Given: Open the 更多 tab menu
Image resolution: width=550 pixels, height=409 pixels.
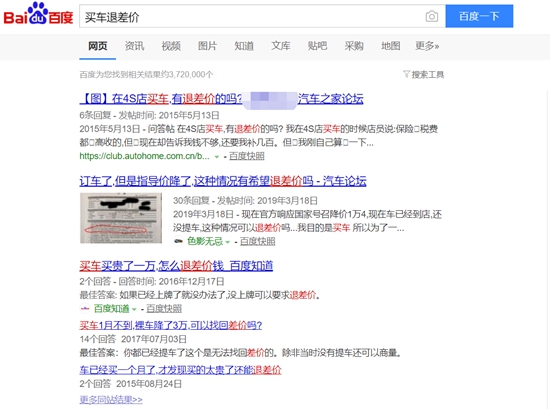Looking at the screenshot, I should pyautogui.click(x=427, y=46).
